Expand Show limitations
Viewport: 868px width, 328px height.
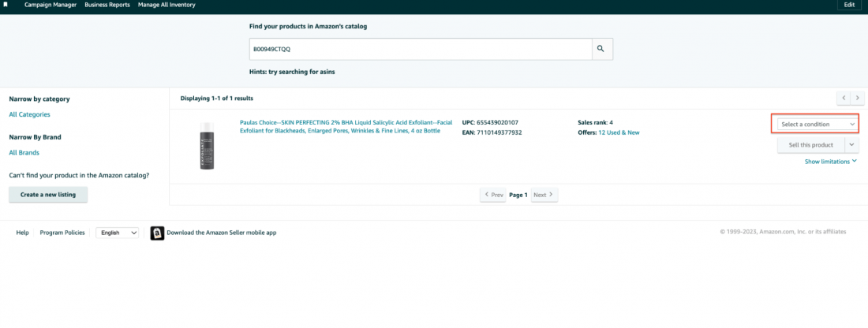pyautogui.click(x=831, y=162)
